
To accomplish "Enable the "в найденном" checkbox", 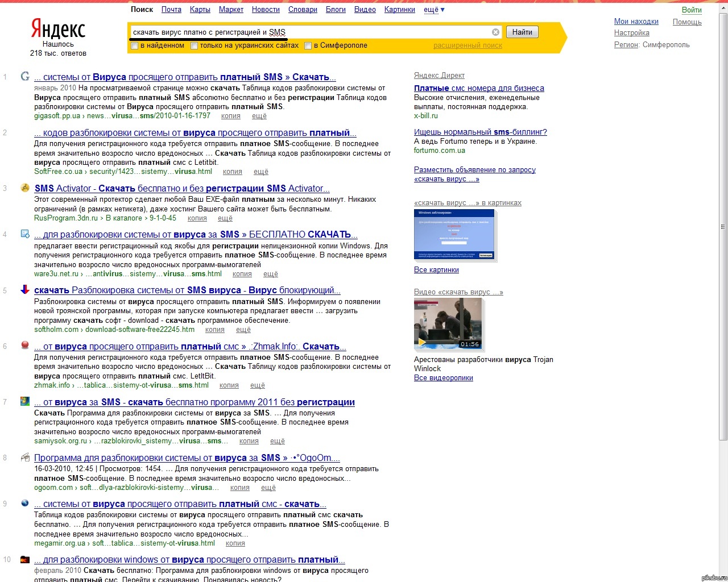I will click(x=135, y=46).
